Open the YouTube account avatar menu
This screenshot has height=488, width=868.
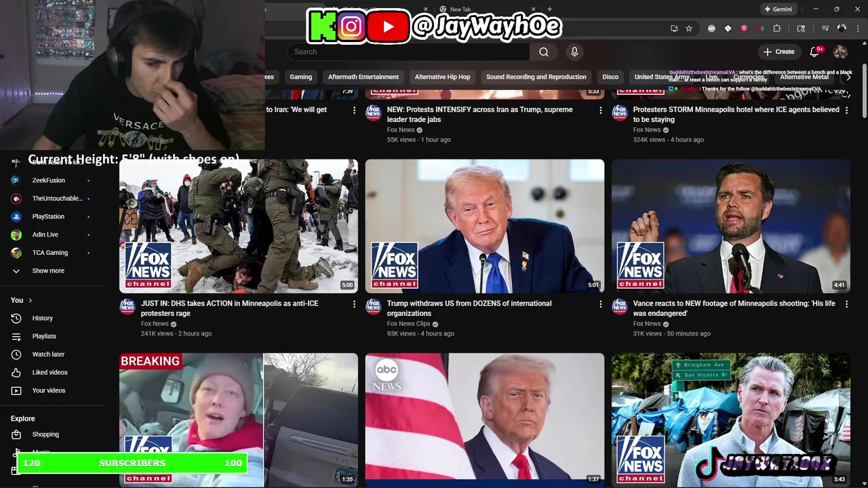coord(840,52)
